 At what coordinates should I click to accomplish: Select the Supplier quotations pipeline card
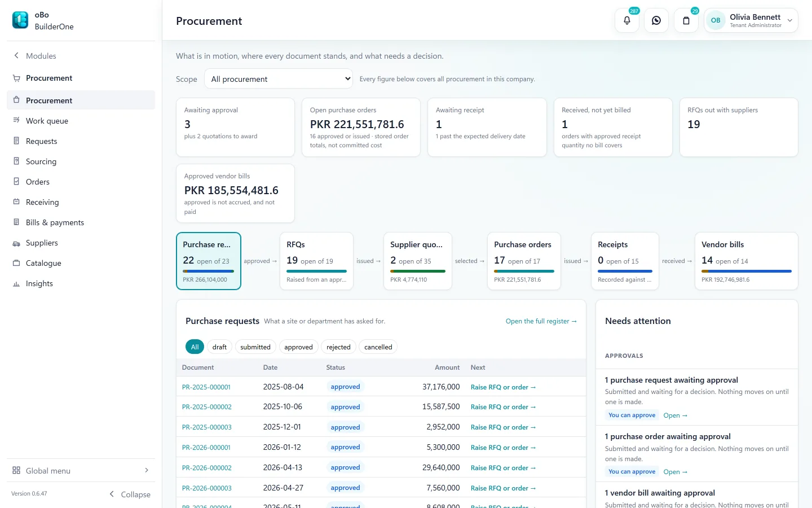pos(418,261)
